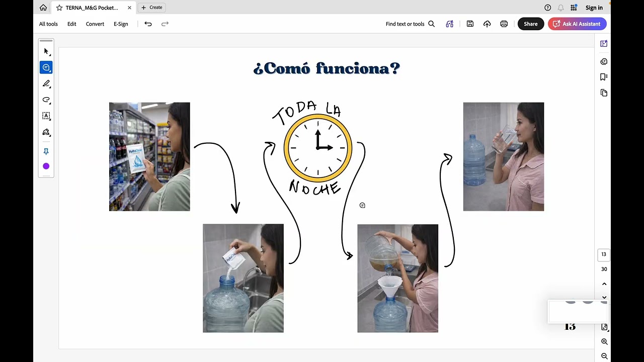644x362 pixels.
Task: Click the Share button
Action: [x=531, y=24]
